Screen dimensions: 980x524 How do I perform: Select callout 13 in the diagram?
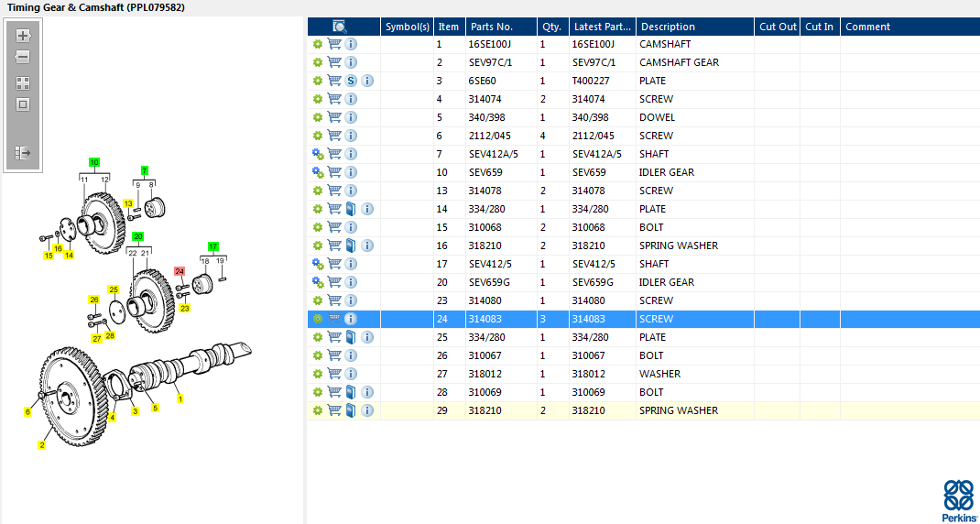[128, 203]
